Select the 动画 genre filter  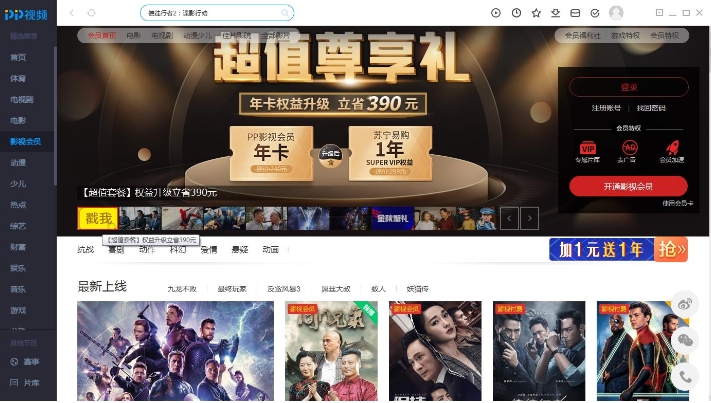pyautogui.click(x=270, y=249)
